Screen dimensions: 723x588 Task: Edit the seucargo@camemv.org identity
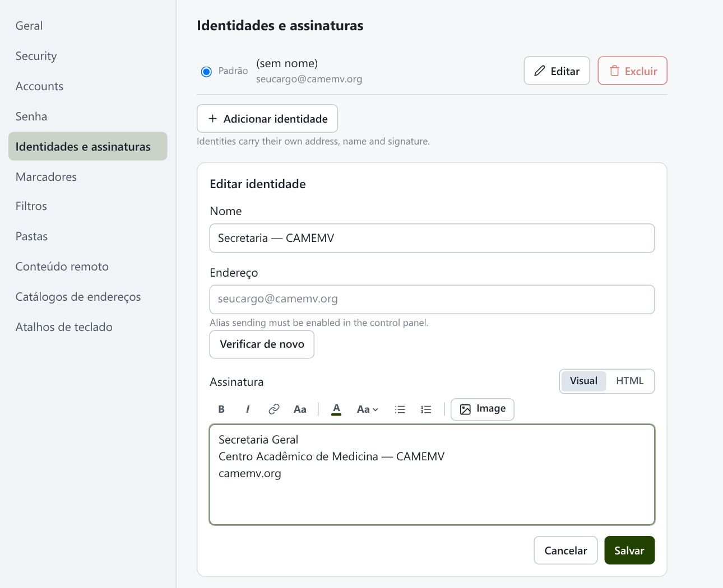[x=557, y=71]
